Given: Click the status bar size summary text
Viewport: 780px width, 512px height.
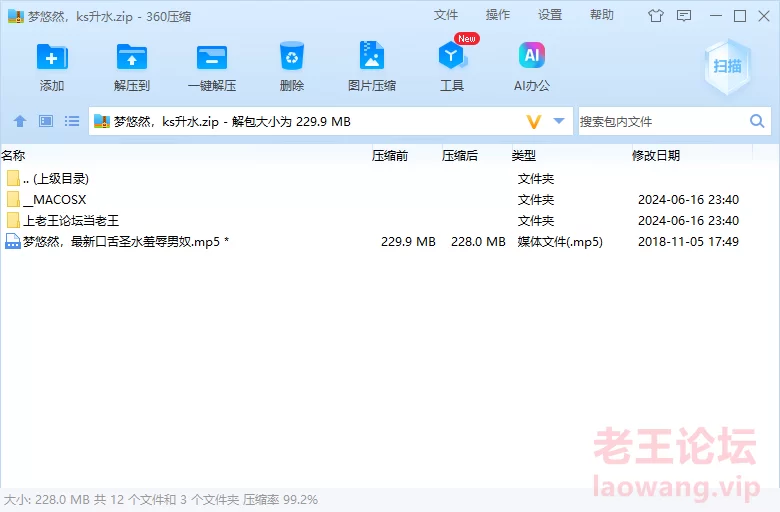Looking at the screenshot, I should [x=161, y=500].
